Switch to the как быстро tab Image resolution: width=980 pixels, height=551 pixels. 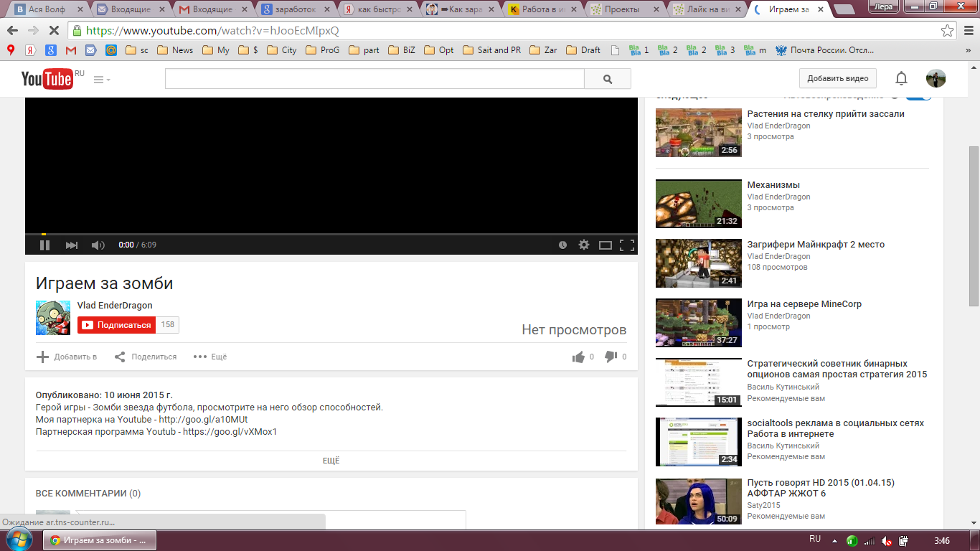tap(377, 10)
